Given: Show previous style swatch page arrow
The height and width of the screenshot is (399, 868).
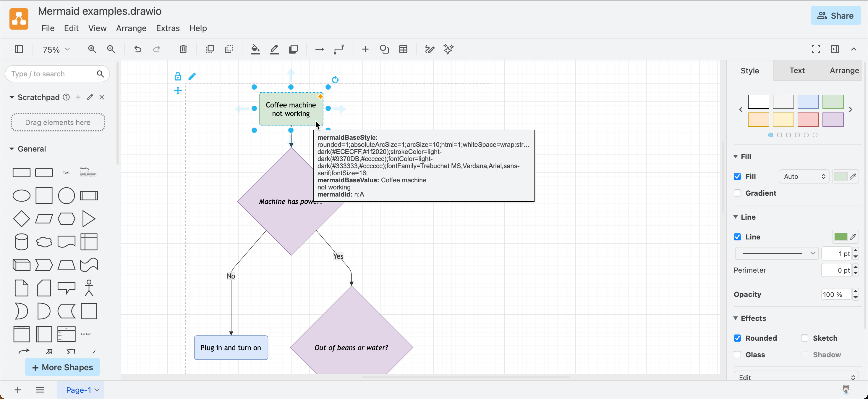Looking at the screenshot, I should coord(741,110).
